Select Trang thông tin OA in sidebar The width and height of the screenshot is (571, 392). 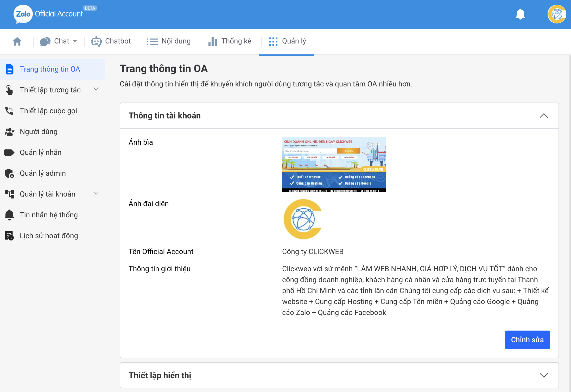click(x=52, y=69)
